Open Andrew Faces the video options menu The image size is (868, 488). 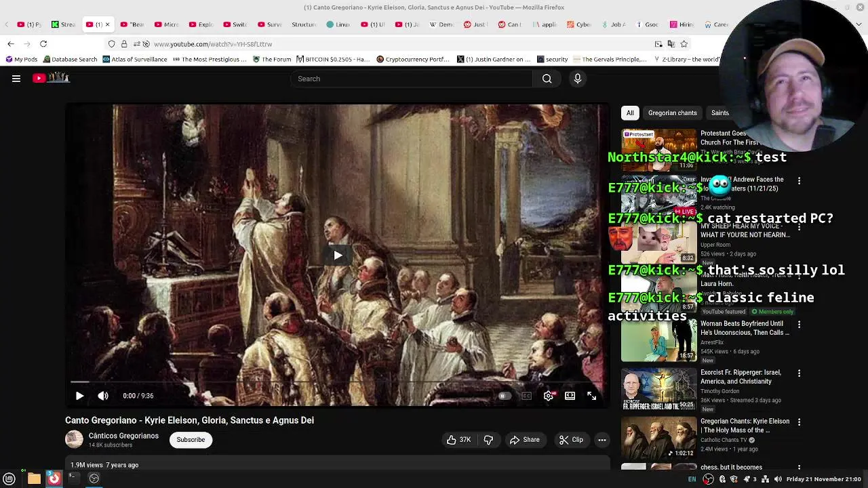click(x=799, y=181)
